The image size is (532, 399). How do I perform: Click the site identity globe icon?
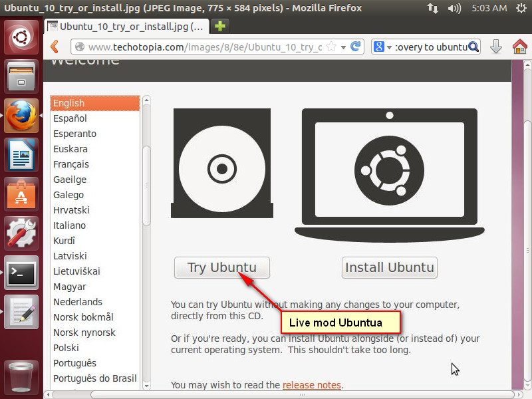(x=80, y=47)
